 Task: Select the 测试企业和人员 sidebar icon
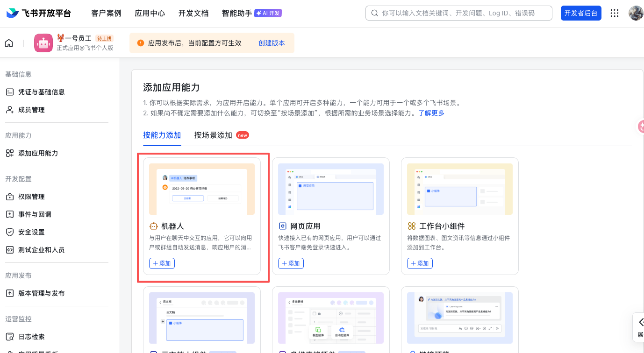(x=9, y=249)
